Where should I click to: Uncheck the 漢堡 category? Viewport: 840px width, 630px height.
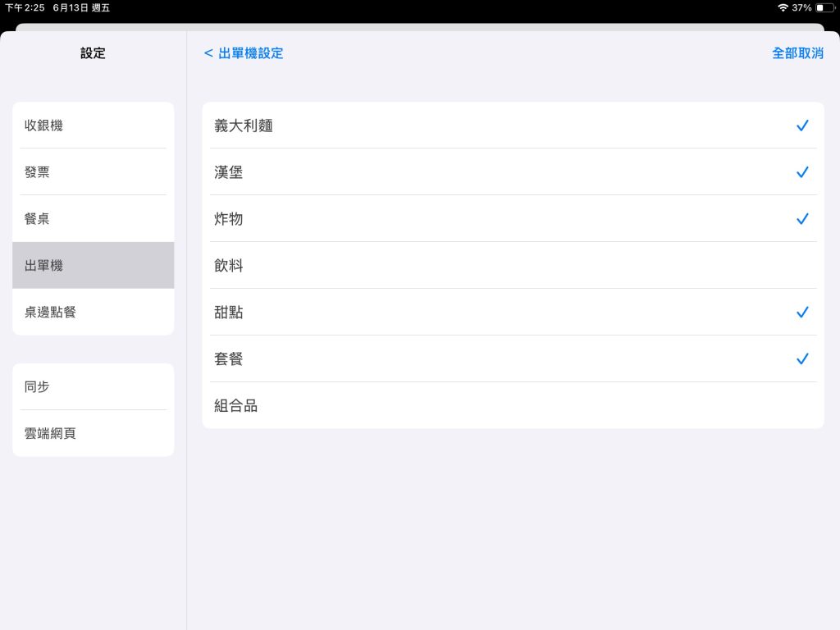point(514,172)
